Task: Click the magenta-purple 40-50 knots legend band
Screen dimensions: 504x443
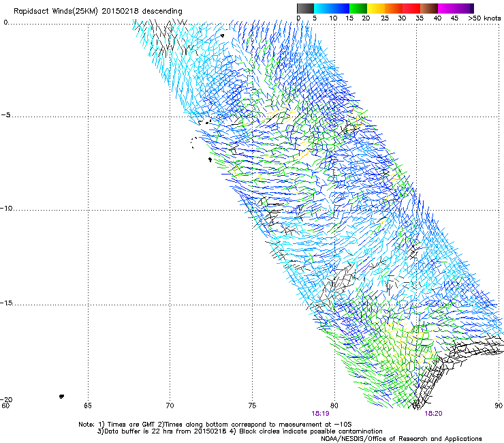Action: pyautogui.click(x=456, y=8)
